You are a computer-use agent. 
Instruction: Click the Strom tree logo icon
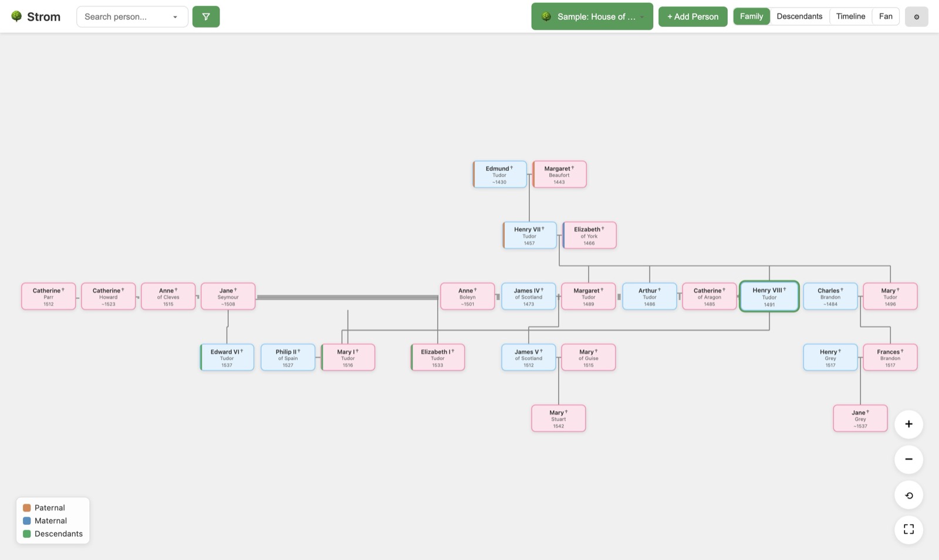[x=16, y=16]
